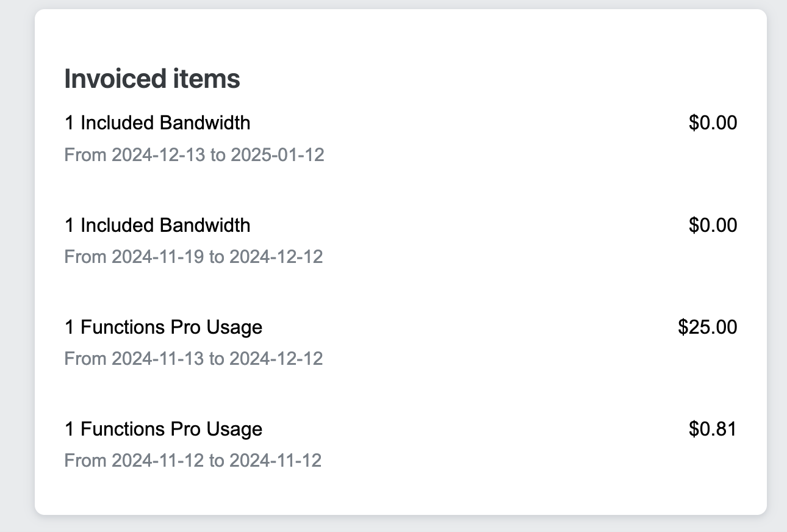
Task: Click the first $0.00 amount
Action: tap(713, 123)
